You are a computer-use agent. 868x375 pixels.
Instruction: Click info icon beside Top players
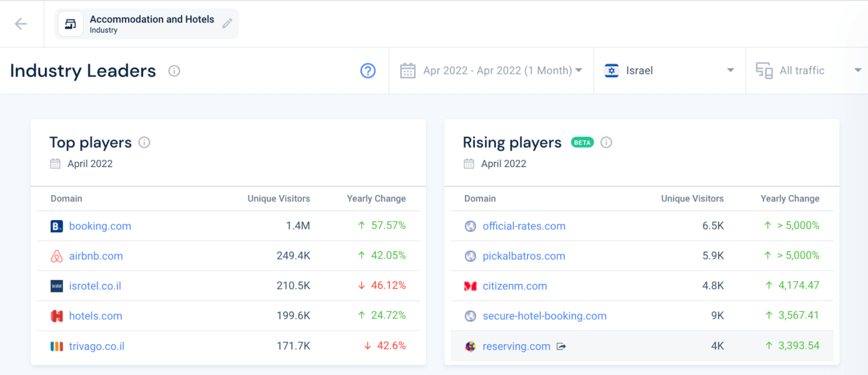(x=144, y=143)
